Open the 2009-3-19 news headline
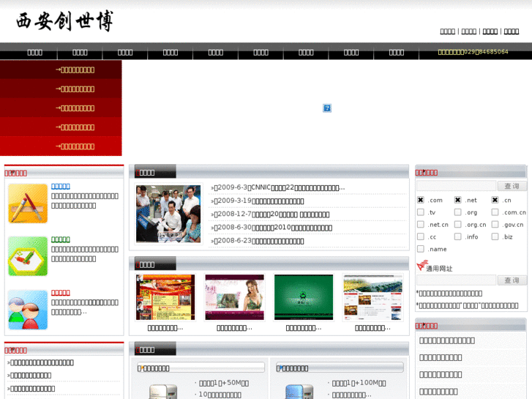The height and width of the screenshot is (399, 532). tap(258, 201)
